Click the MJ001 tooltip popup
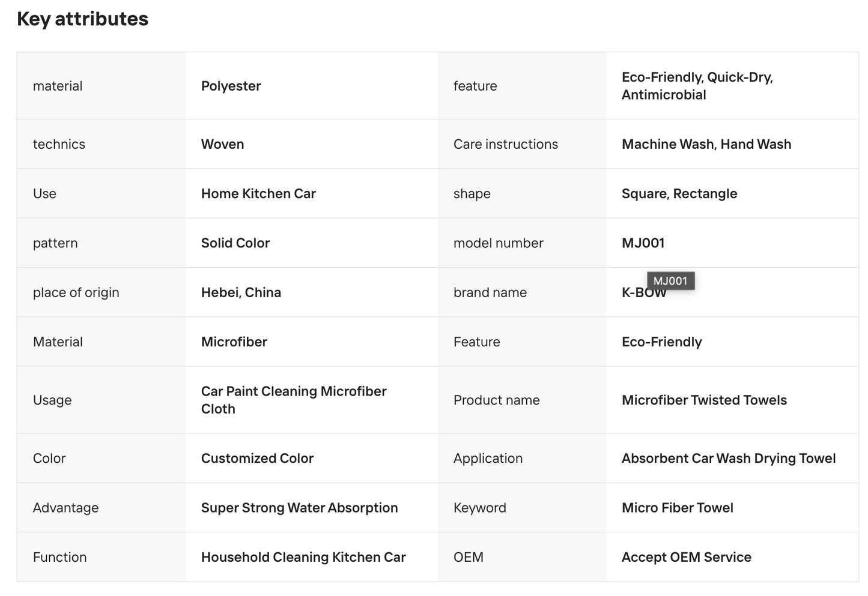The height and width of the screenshot is (596, 868). tap(670, 281)
